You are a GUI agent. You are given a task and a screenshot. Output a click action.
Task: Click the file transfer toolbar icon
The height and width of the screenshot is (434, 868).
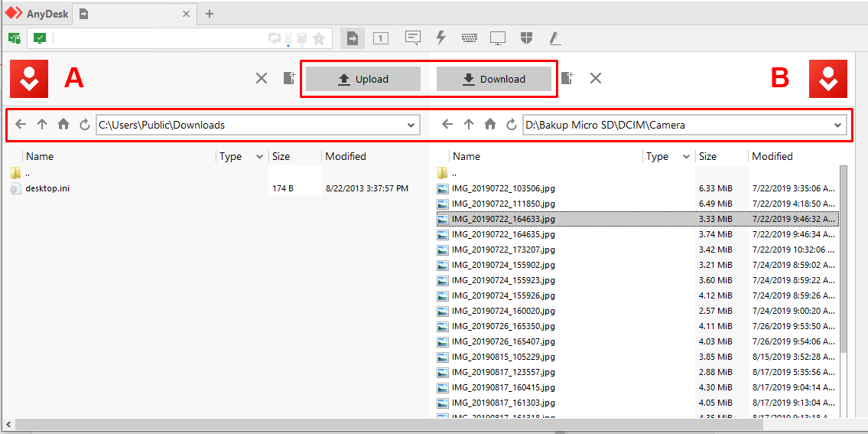click(353, 38)
